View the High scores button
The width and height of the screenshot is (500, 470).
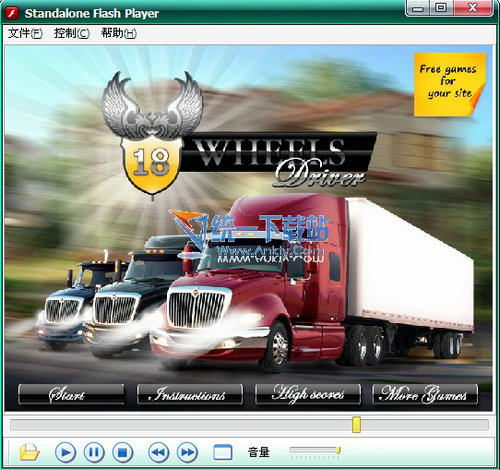308,394
